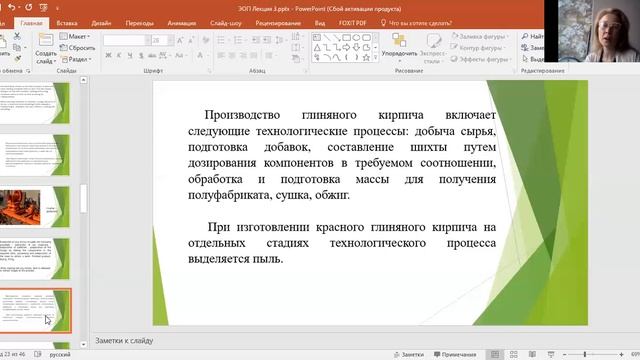Image resolution: width=640 pixels, height=360 pixels.
Task: Toggle text shadow (S) formatting
Action: click(141, 56)
